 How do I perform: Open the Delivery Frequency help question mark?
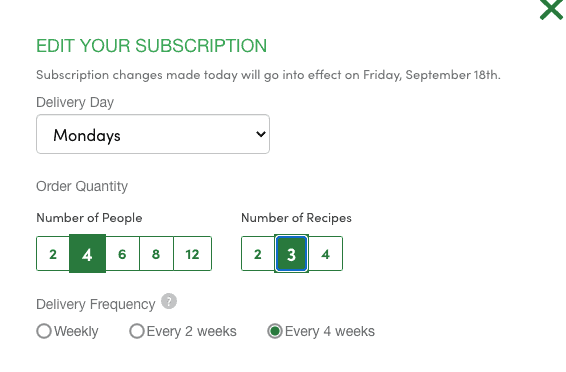pos(169,301)
